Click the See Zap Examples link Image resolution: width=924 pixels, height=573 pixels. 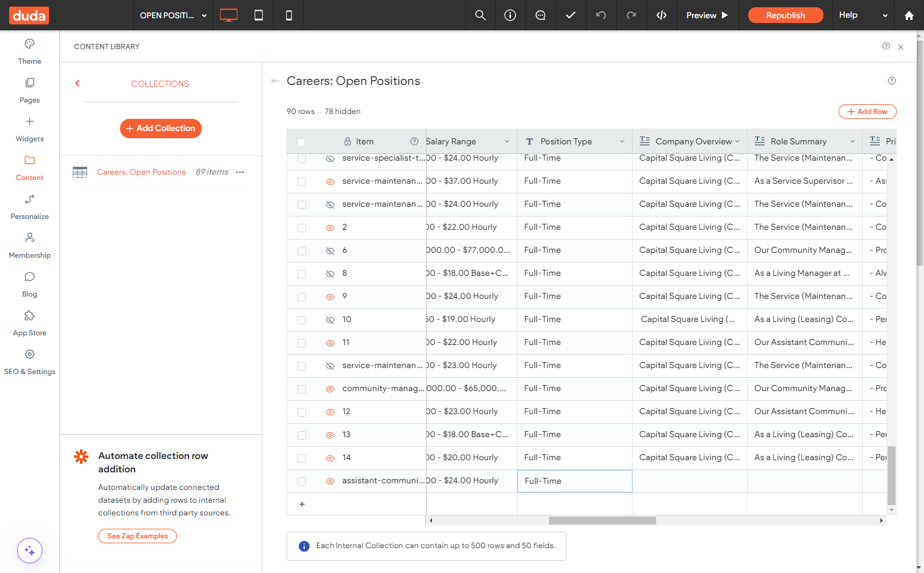[x=138, y=536]
